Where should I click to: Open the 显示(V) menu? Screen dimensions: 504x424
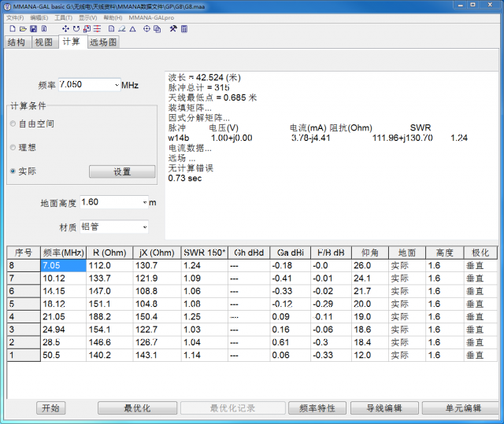click(x=87, y=17)
